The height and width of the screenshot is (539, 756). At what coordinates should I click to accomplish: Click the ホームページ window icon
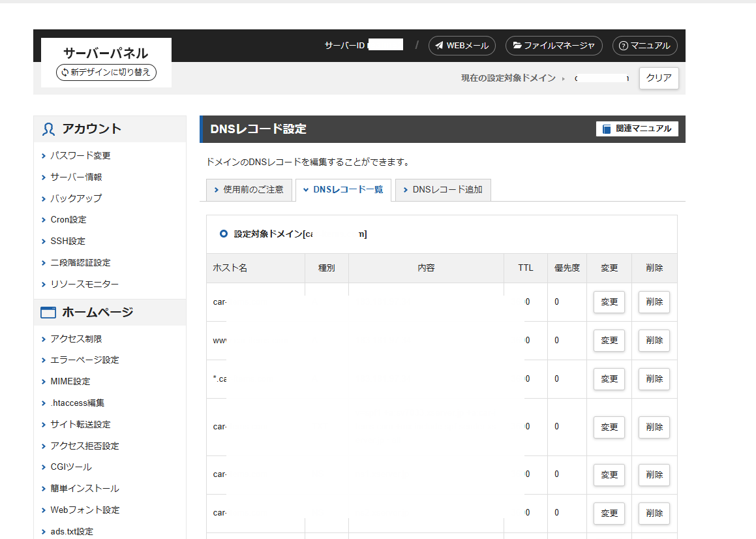pyautogui.click(x=48, y=313)
